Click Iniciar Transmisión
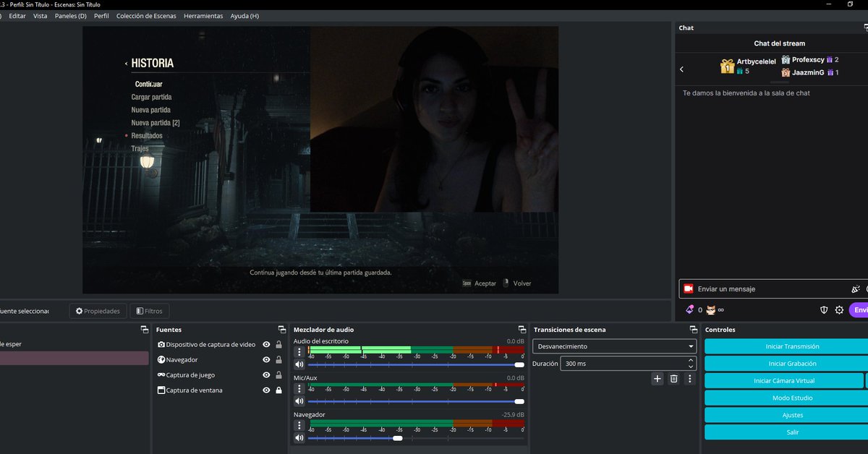This screenshot has width=868, height=454. coord(792,346)
